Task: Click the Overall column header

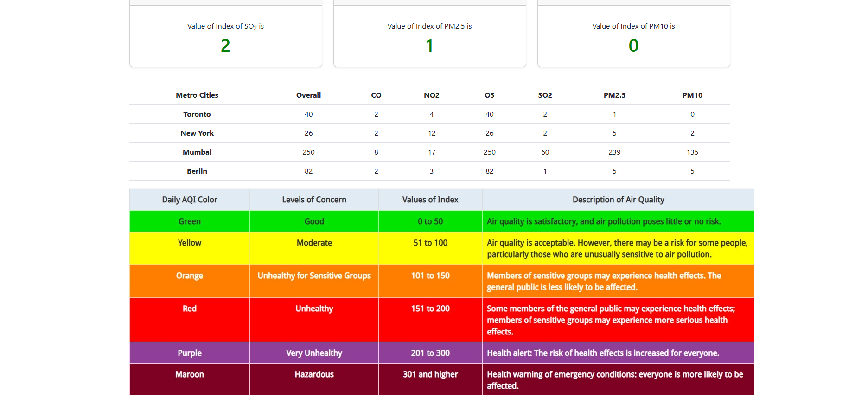Action: click(x=308, y=95)
